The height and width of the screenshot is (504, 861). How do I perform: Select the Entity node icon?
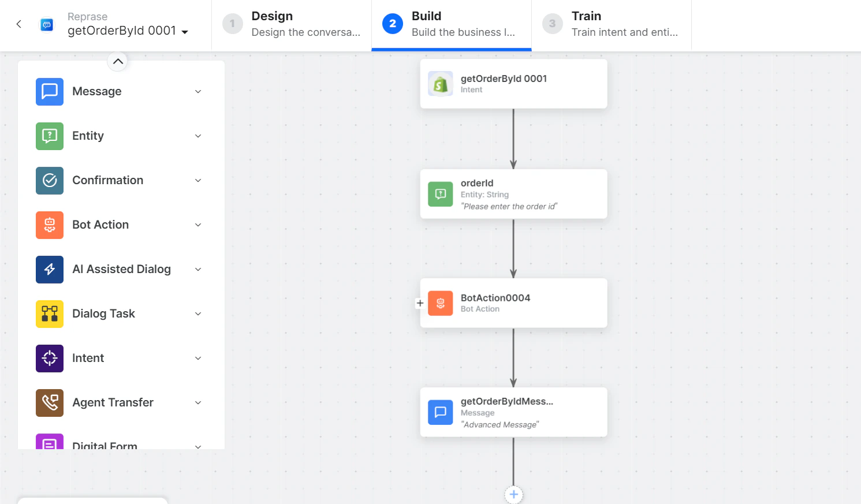pyautogui.click(x=49, y=136)
